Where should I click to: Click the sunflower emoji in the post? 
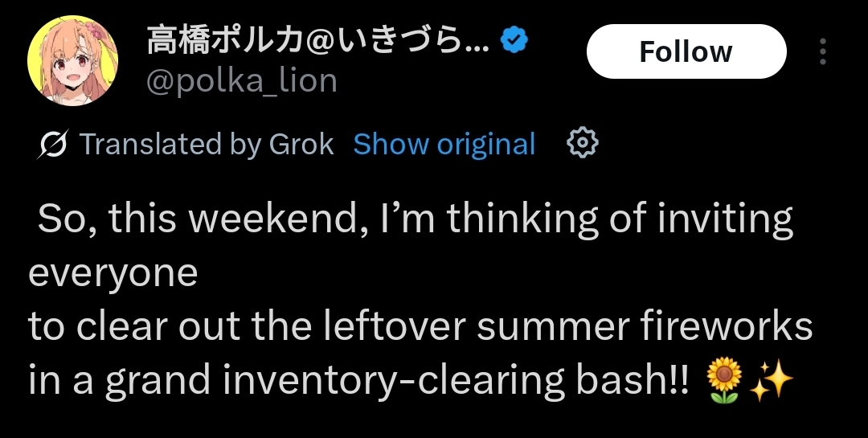[724, 380]
